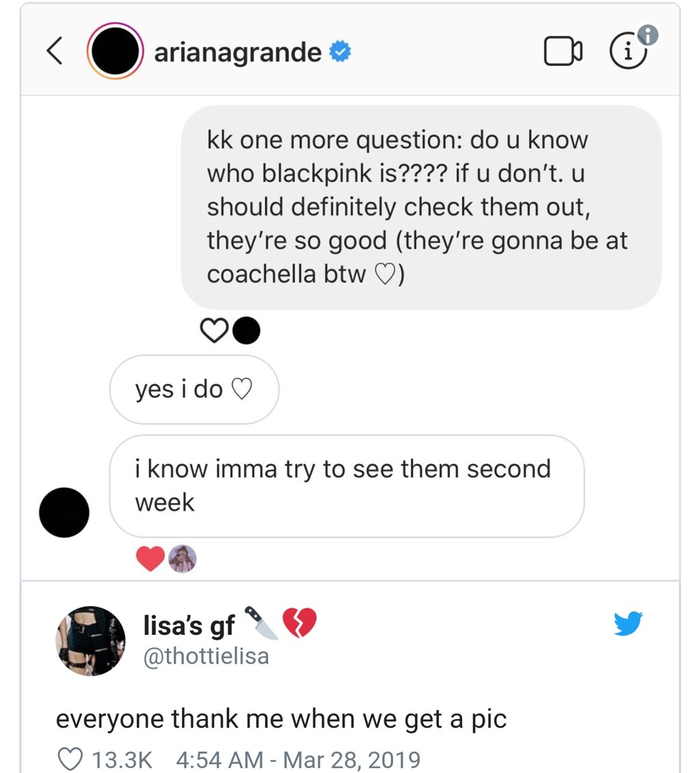Select the "yes i do" message bubble
Screen dimensions: 700x773
click(194, 390)
